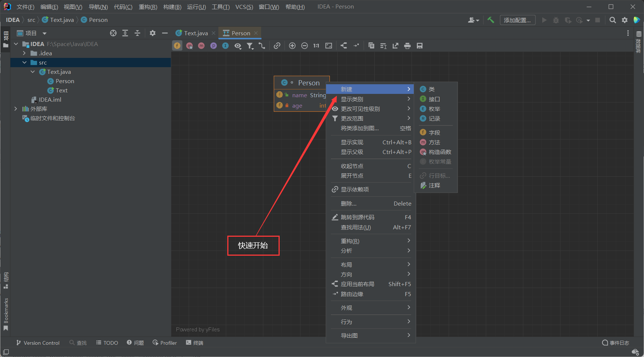Toggle show dependencies link icon

tap(277, 46)
